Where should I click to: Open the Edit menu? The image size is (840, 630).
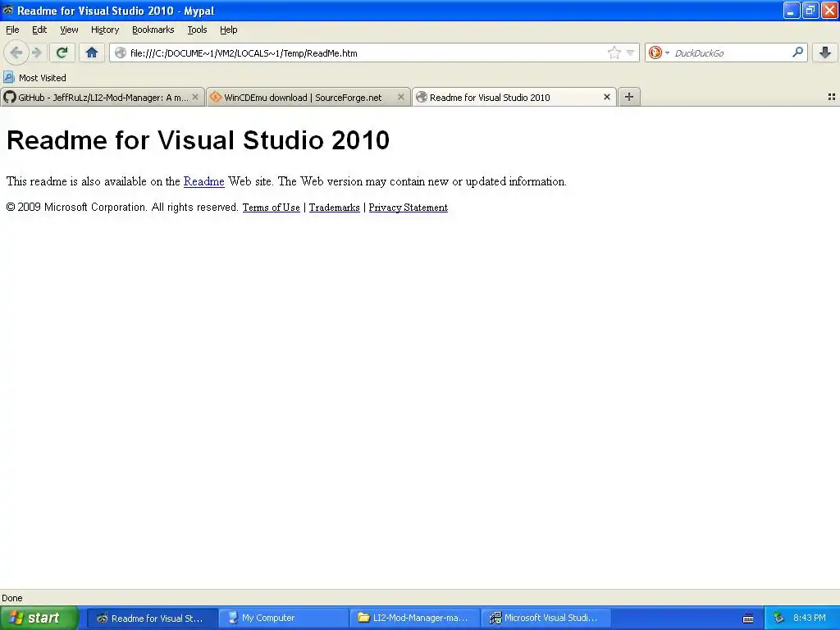point(39,30)
